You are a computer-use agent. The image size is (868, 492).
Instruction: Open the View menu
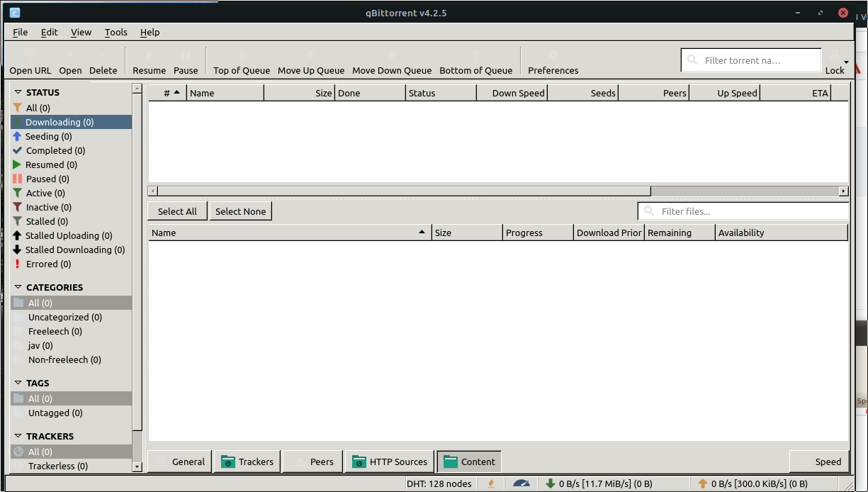[x=81, y=32]
